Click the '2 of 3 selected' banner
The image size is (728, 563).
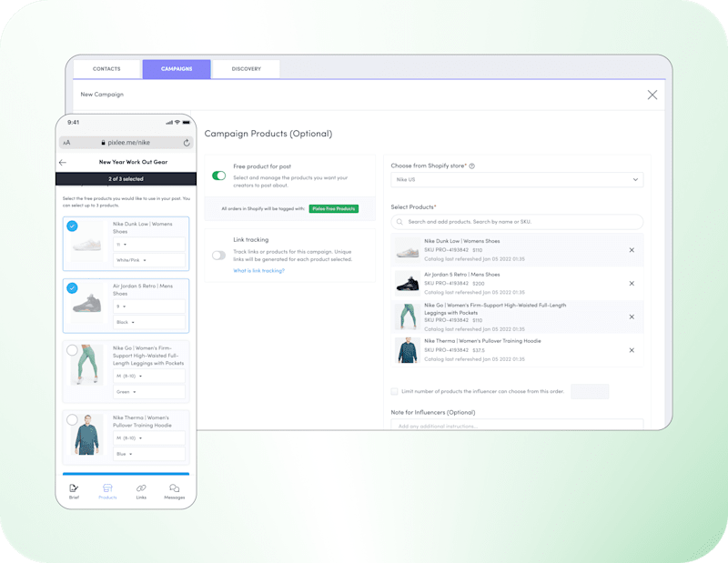click(x=126, y=178)
